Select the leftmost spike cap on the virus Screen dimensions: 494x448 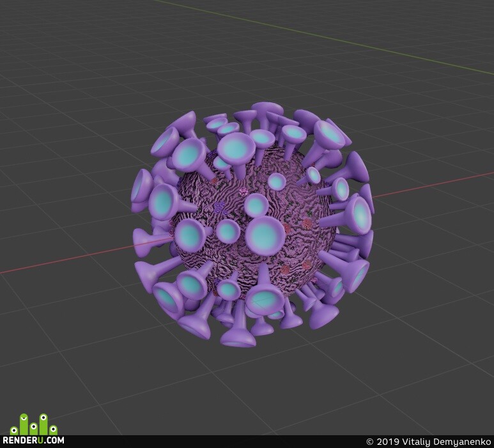coord(141,190)
